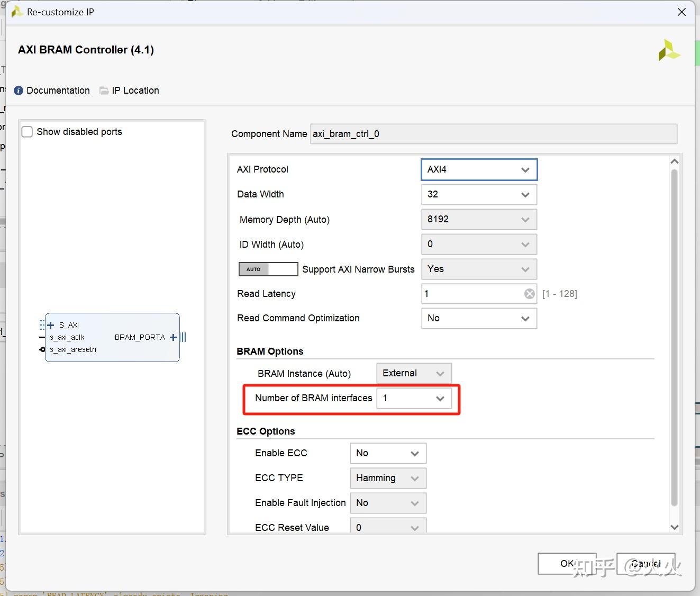This screenshot has height=596, width=700.
Task: Click the OK button
Action: click(x=567, y=564)
